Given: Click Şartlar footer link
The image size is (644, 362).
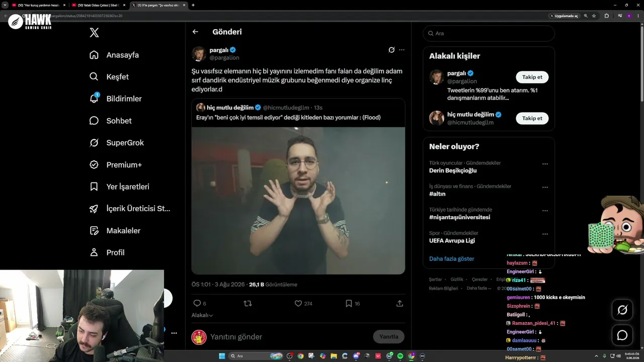Looking at the screenshot, I should click(x=435, y=280).
